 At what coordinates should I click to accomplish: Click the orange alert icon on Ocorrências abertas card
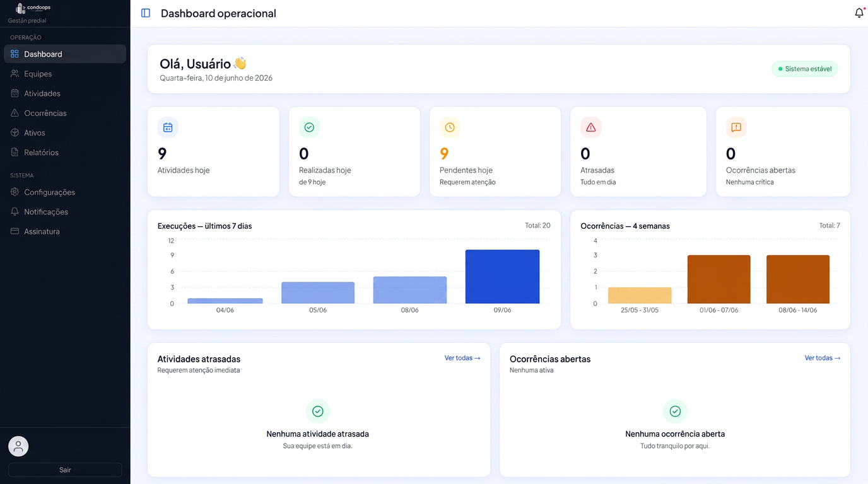tap(736, 127)
